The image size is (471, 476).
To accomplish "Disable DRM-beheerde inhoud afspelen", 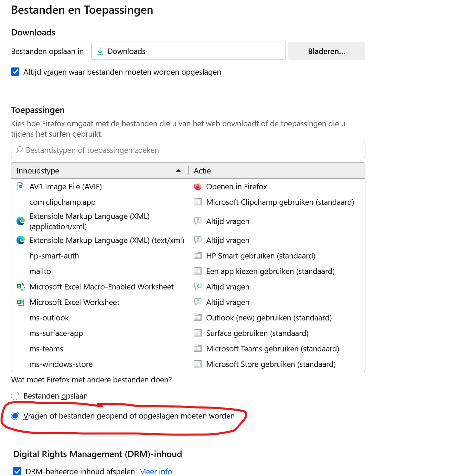I will [16, 471].
